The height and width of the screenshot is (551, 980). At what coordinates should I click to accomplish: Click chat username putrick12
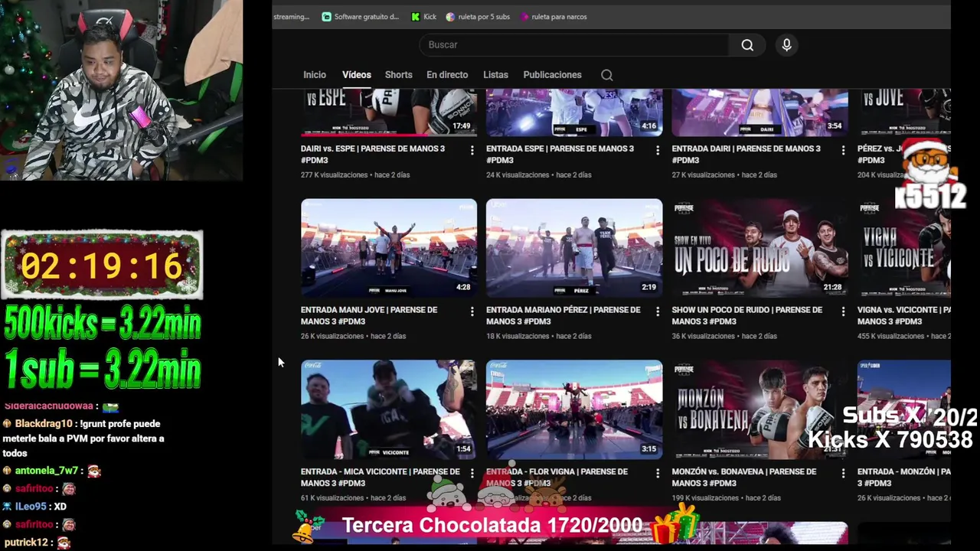26,543
